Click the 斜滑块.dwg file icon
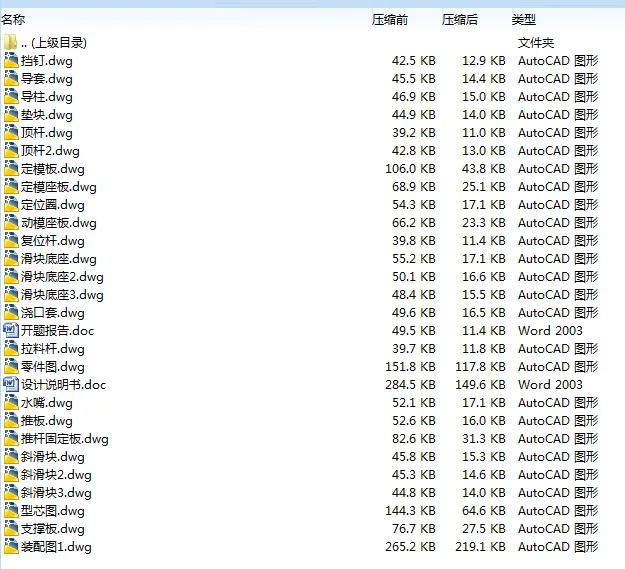Viewport: 625px width, 569px height. tap(11, 456)
